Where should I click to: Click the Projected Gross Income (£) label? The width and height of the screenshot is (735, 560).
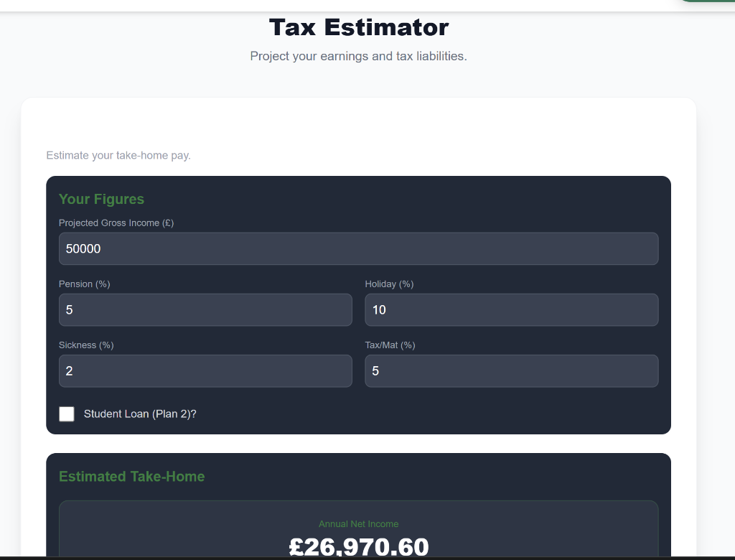116,223
